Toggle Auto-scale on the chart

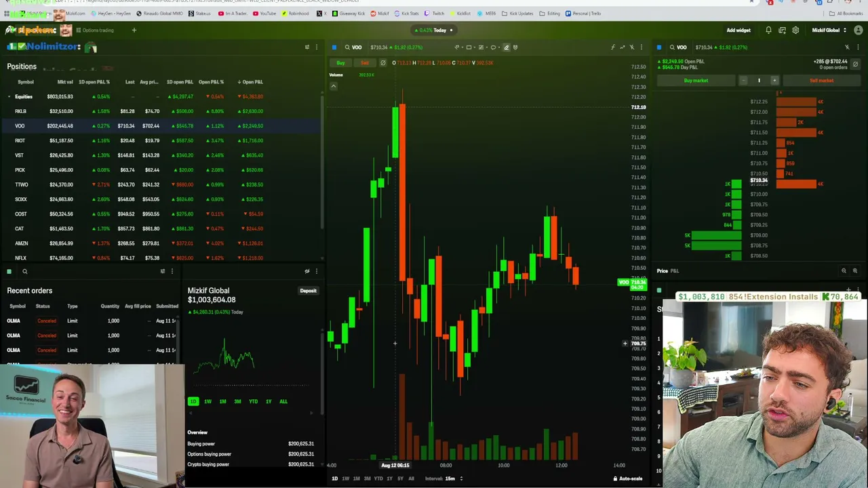pos(628,479)
